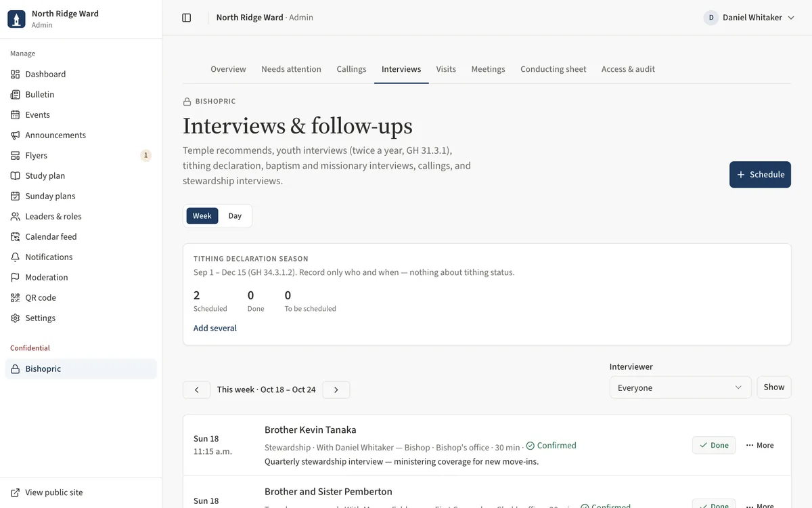This screenshot has height=508, width=812.
Task: Click the Brother and Sister Pemberton name
Action: tap(328, 491)
